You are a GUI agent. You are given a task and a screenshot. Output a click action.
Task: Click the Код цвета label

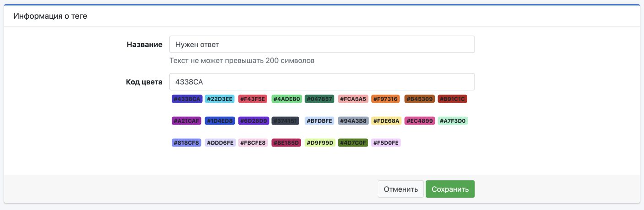tap(144, 82)
